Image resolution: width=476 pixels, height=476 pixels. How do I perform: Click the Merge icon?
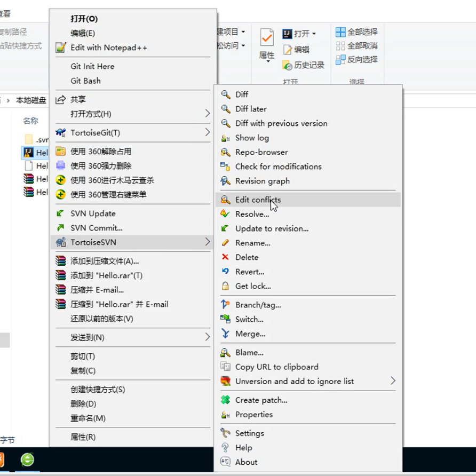point(225,334)
